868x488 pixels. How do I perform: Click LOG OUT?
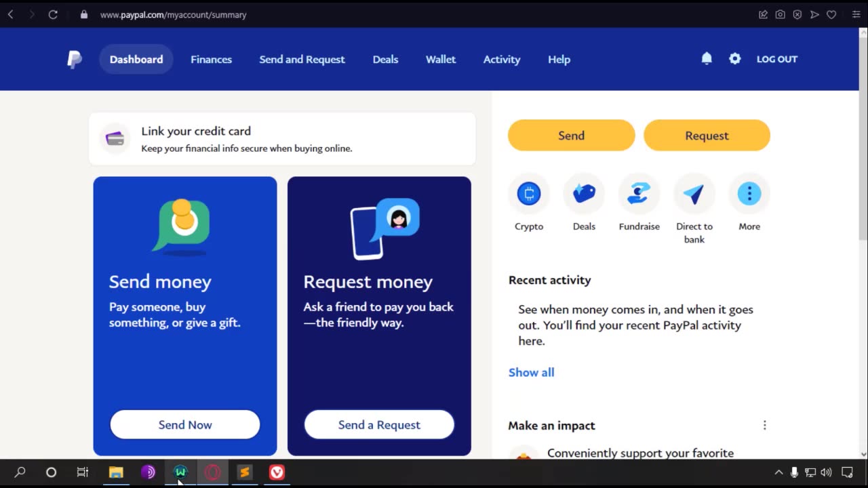click(777, 59)
